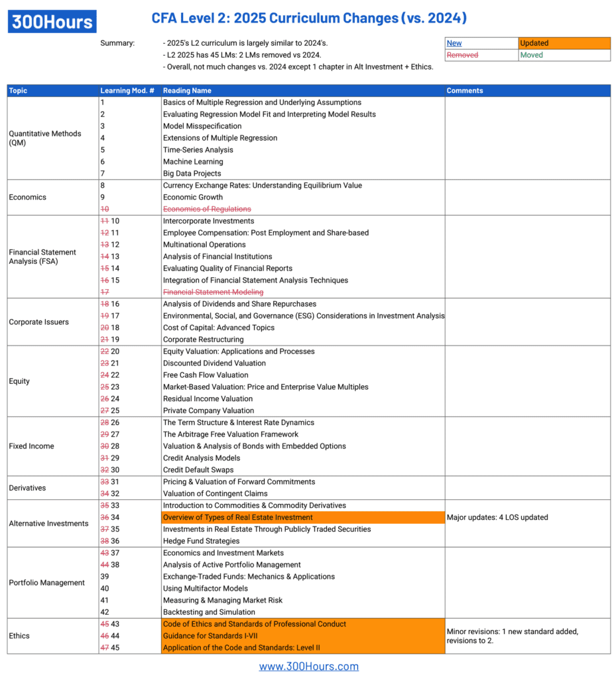The width and height of the screenshot is (616, 679).
Task: Select the 'Reading Name' column header
Action: coord(187,91)
